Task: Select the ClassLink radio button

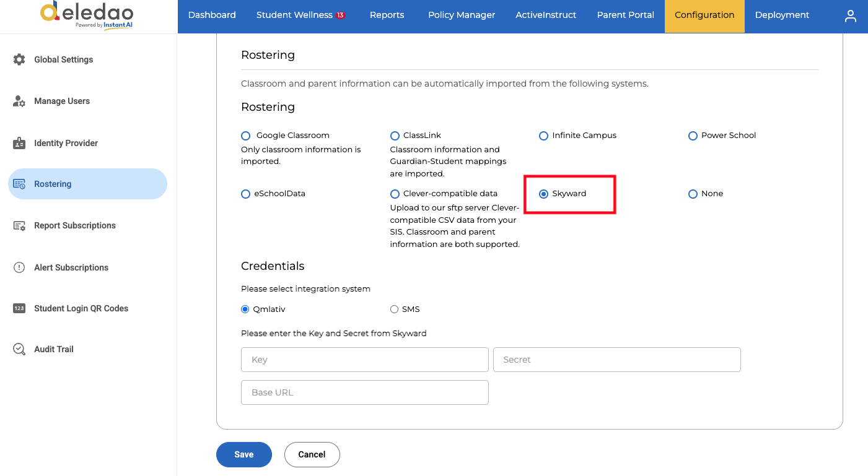Action: click(395, 136)
